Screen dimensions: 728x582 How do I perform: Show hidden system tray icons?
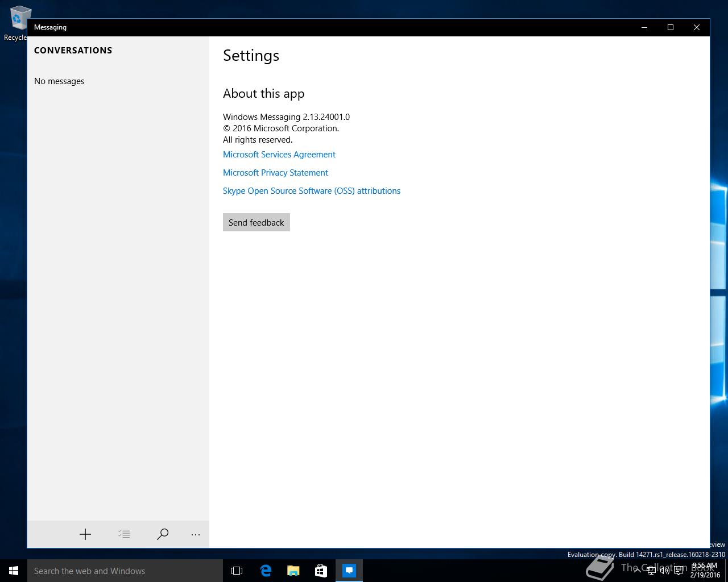[637, 571]
